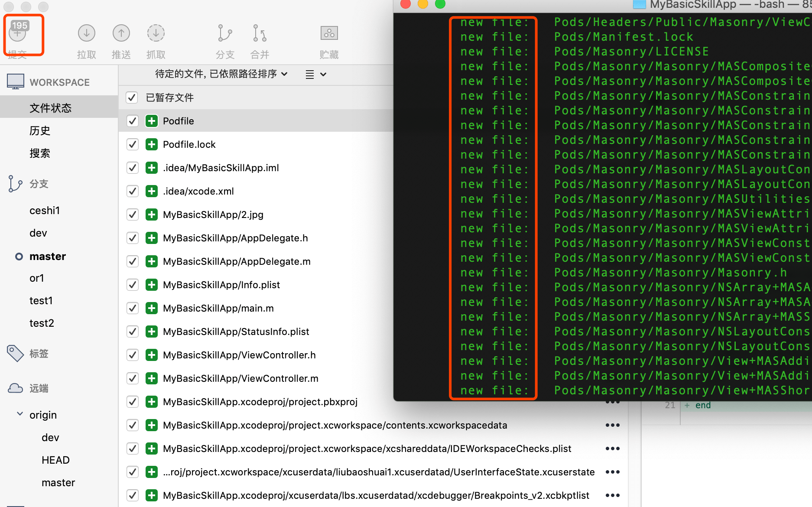
Task: Click the .idea/xcode.xml file name
Action: tap(198, 191)
